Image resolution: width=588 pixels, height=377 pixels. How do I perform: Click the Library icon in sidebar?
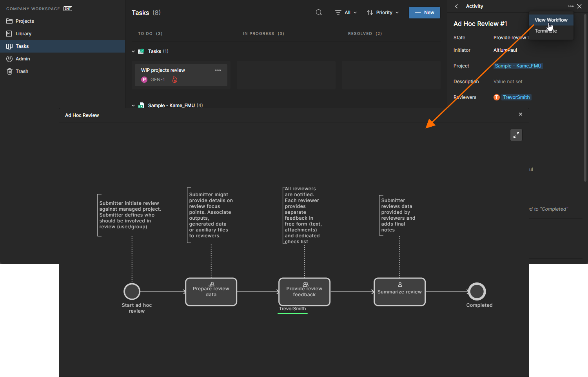click(9, 34)
